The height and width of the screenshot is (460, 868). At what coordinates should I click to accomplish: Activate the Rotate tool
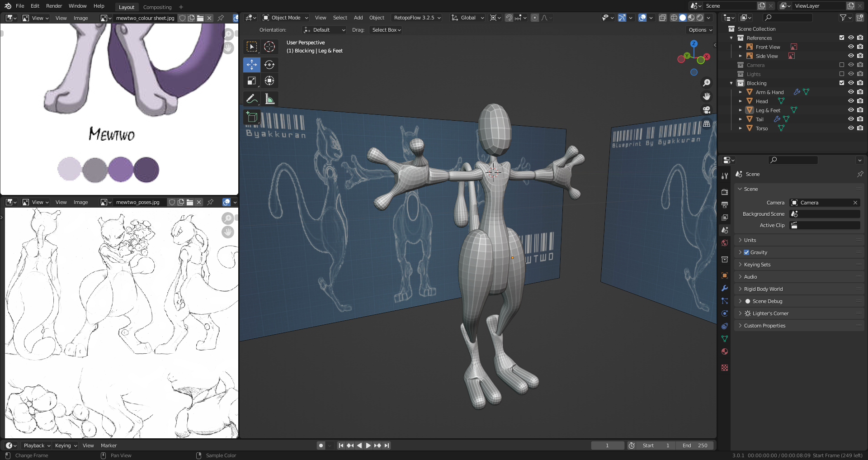click(x=269, y=65)
